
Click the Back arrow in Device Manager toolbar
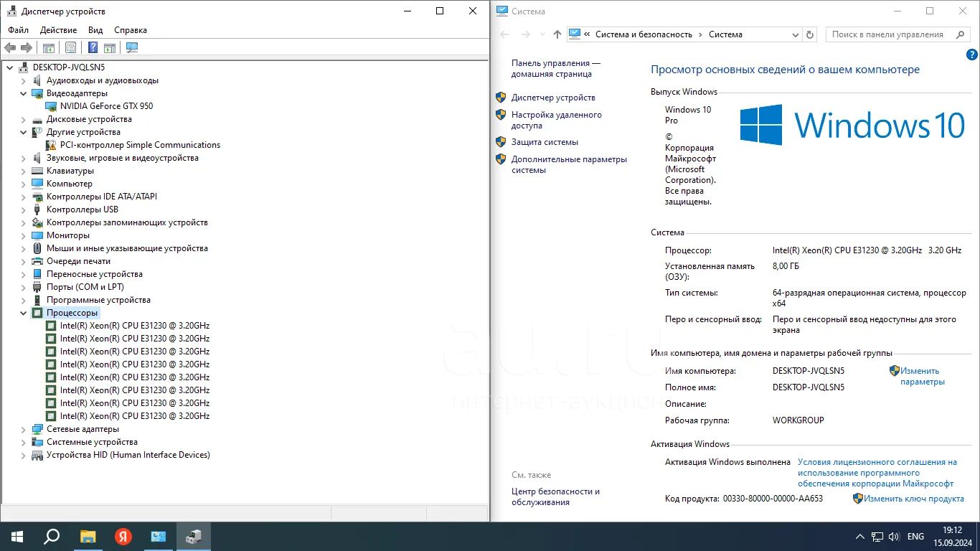point(10,47)
